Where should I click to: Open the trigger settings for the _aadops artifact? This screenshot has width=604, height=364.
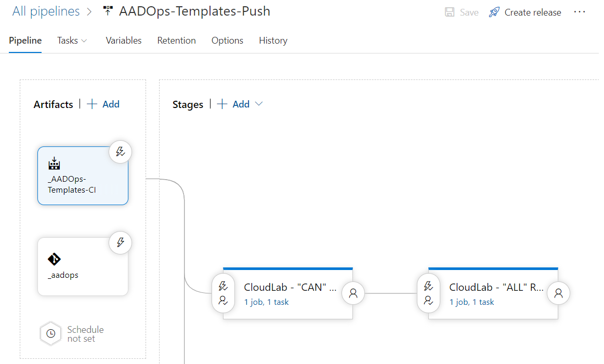pos(120,242)
